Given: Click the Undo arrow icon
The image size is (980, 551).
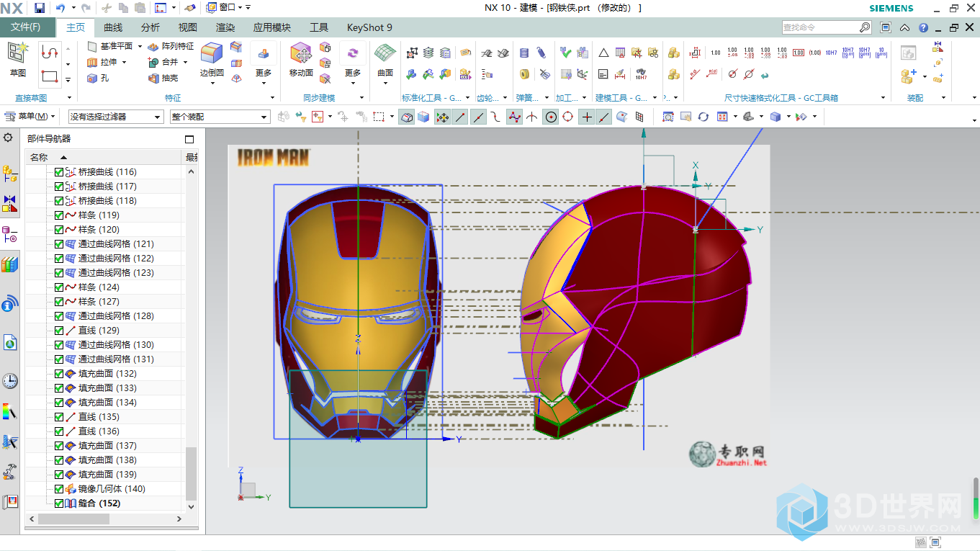Looking at the screenshot, I should coord(60,8).
